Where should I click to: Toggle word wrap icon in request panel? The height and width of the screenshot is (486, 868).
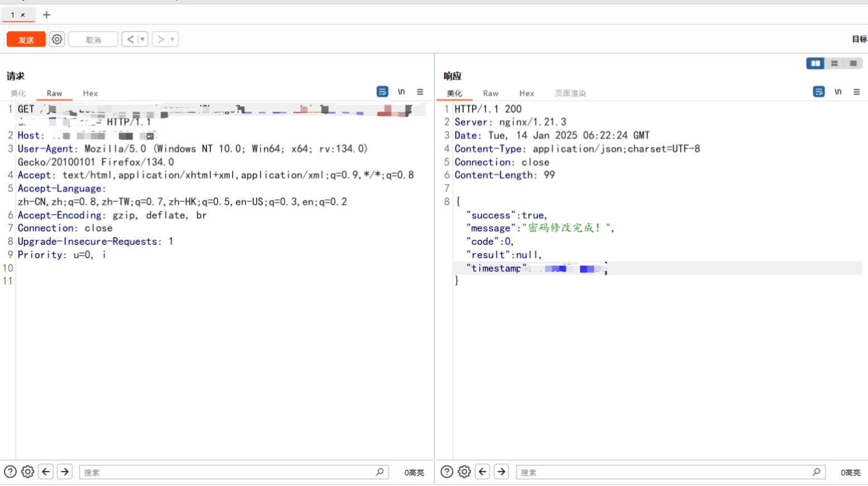pyautogui.click(x=382, y=92)
